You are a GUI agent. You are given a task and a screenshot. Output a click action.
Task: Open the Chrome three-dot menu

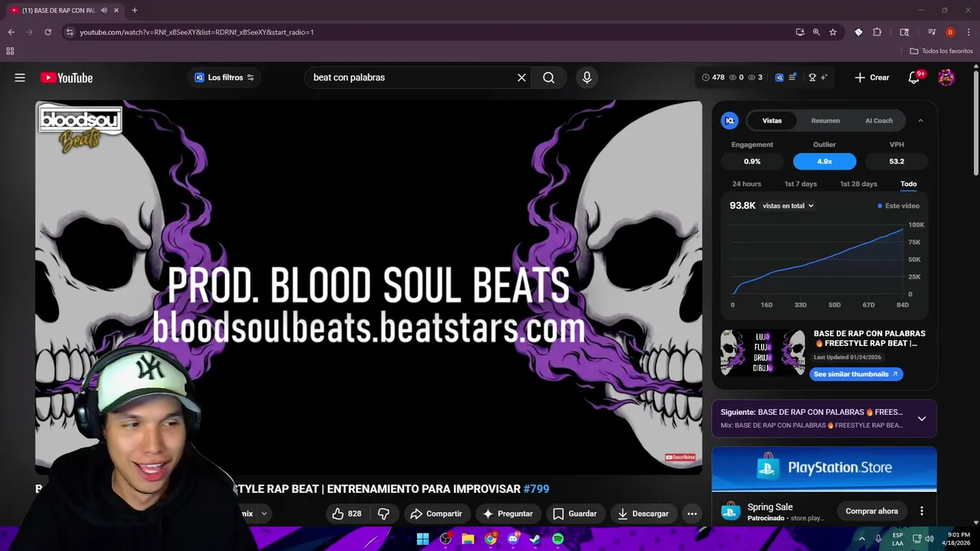coord(969,32)
